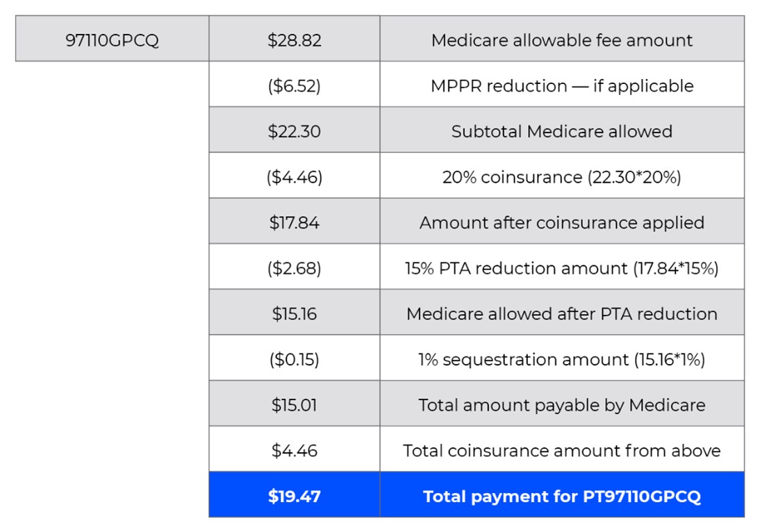
Task: Click the 97110GPCQ code cell
Action: (112, 40)
